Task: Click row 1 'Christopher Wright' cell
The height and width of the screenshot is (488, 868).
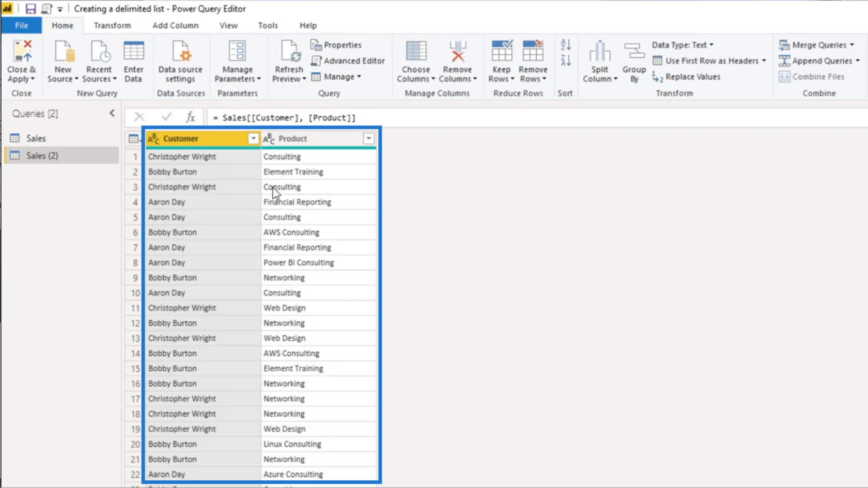Action: 203,156
